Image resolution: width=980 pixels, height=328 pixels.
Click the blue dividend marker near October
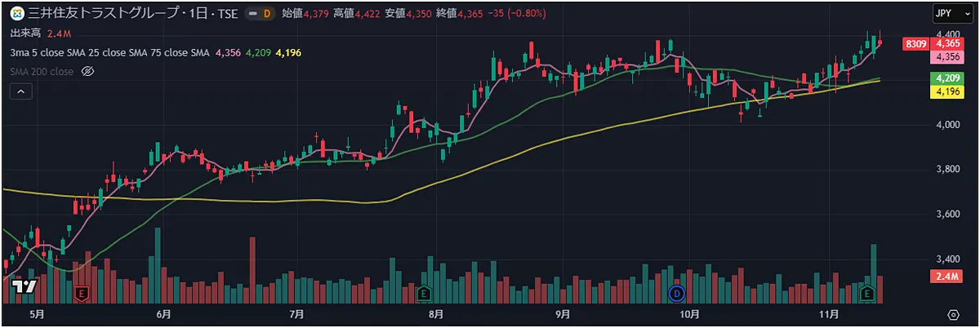(676, 292)
